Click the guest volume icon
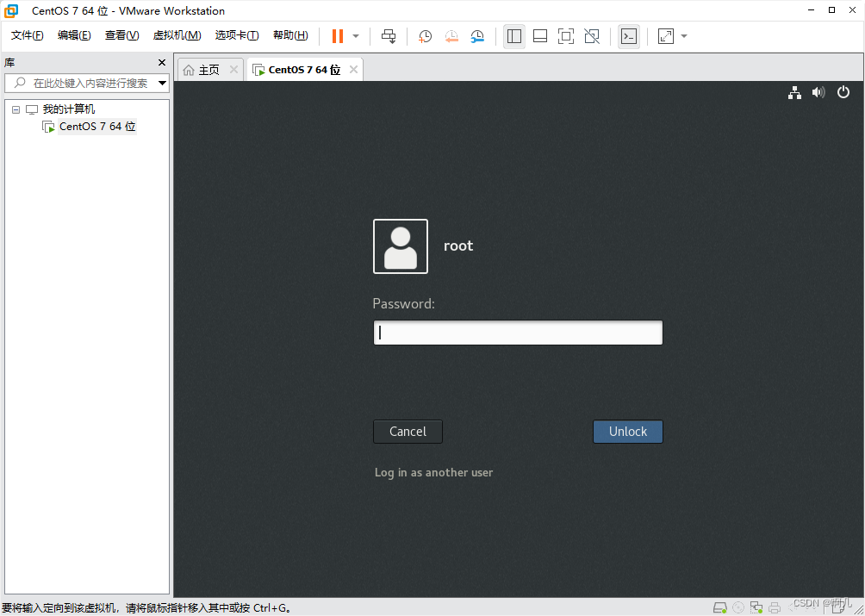This screenshot has width=865, height=616. pyautogui.click(x=818, y=93)
